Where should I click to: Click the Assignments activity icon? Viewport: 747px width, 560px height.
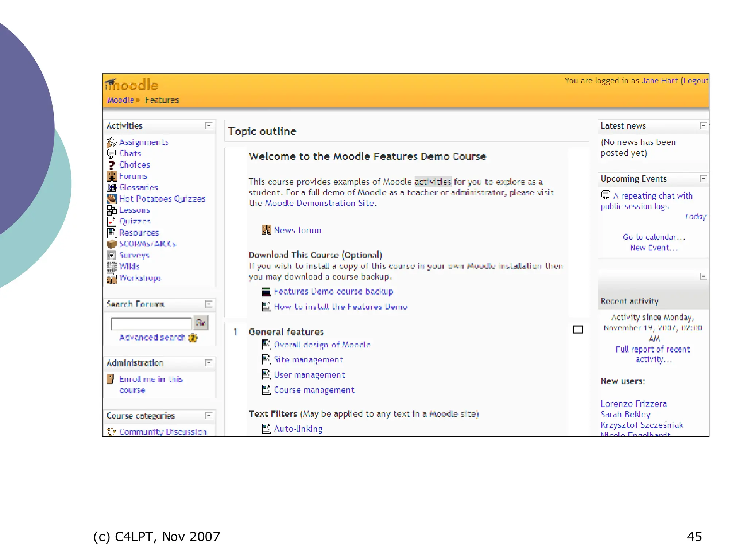(111, 142)
